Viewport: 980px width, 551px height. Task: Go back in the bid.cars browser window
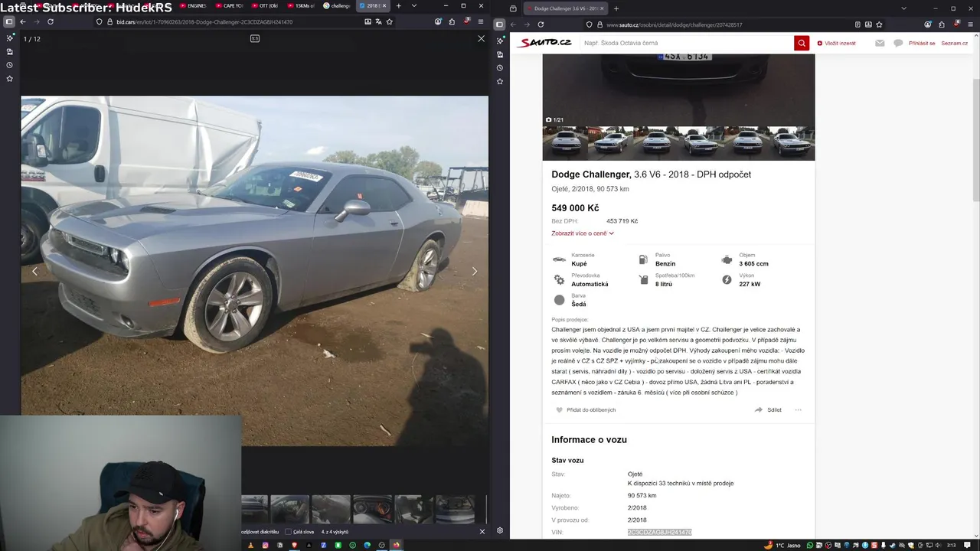23,21
